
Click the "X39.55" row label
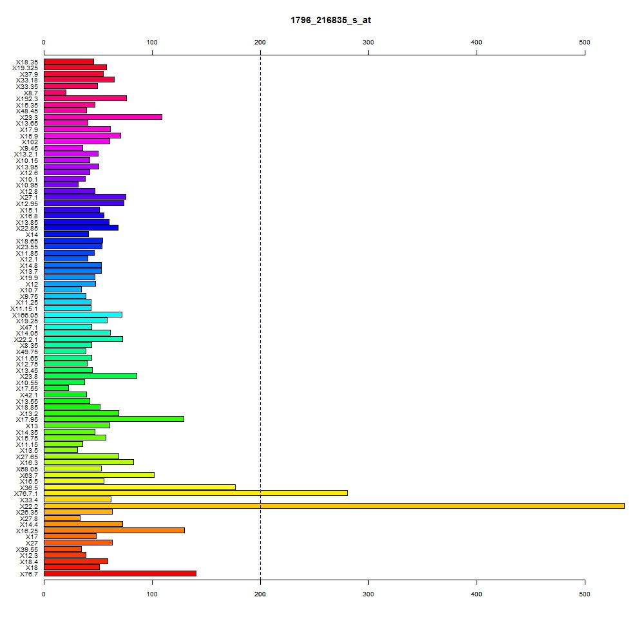pyautogui.click(x=27, y=549)
